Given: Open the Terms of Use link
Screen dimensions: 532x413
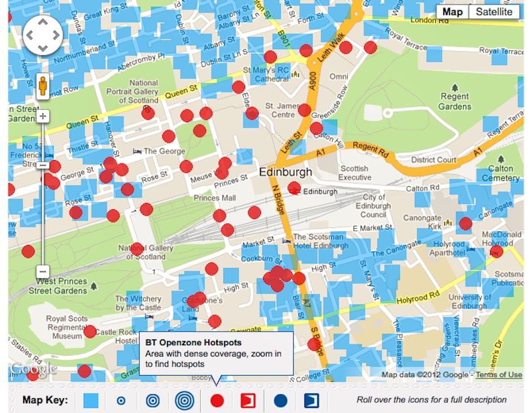Looking at the screenshot, I should pos(499,375).
